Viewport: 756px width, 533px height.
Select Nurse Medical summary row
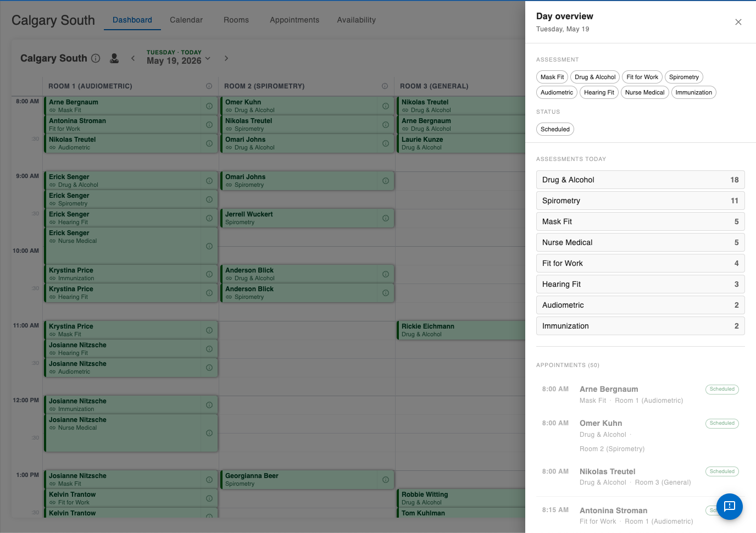[641, 242]
